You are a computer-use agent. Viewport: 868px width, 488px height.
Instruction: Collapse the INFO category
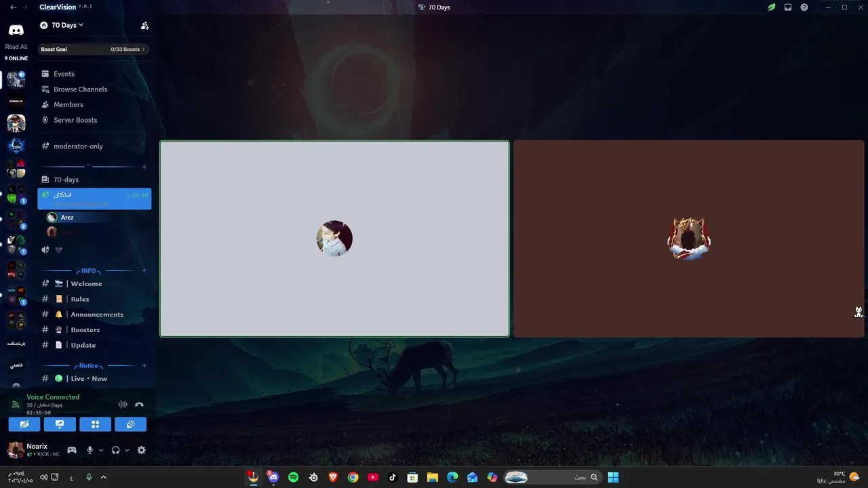click(88, 270)
